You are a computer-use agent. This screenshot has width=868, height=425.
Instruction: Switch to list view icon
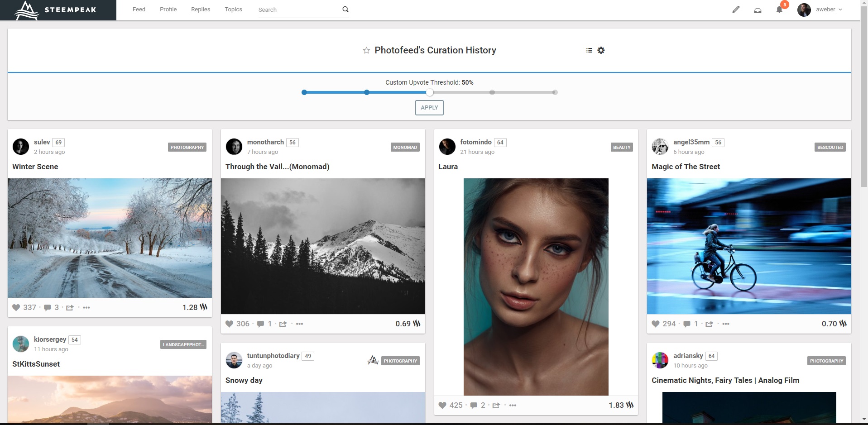click(589, 50)
